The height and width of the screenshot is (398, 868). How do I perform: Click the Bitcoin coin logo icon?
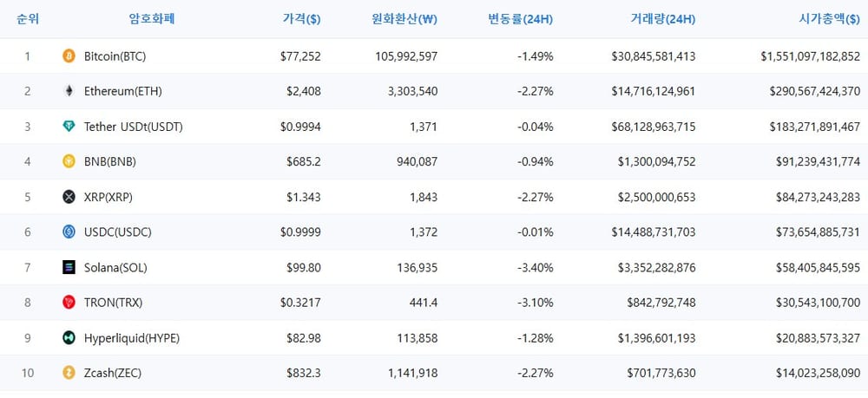pos(69,55)
